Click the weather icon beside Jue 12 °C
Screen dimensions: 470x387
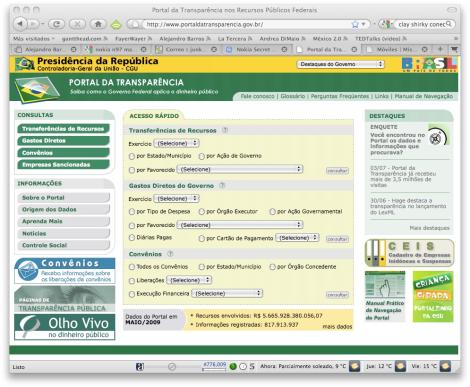click(x=400, y=366)
